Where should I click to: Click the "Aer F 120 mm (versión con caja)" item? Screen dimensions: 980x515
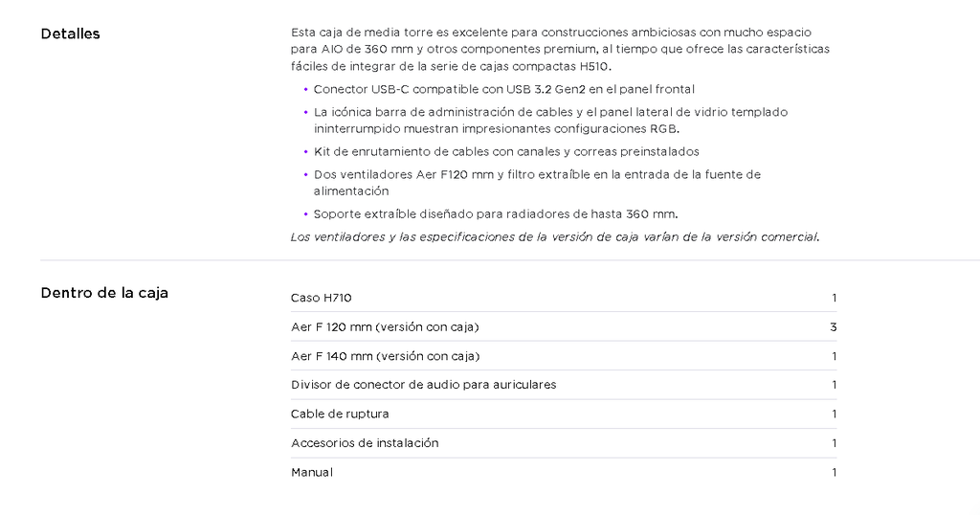[385, 327]
